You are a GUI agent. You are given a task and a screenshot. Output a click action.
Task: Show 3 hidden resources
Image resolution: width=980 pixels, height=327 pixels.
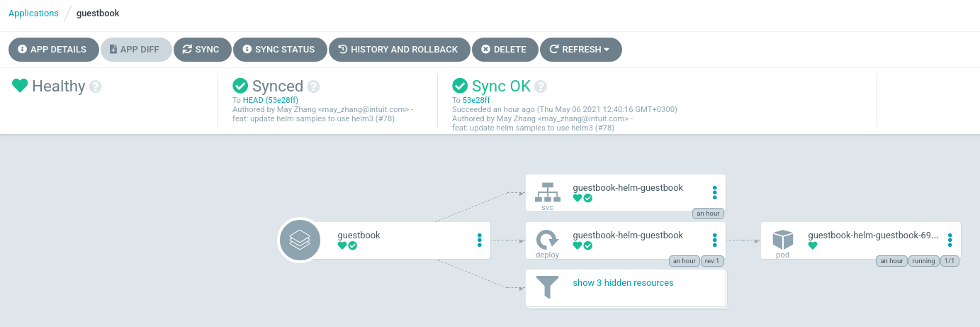[x=623, y=282]
